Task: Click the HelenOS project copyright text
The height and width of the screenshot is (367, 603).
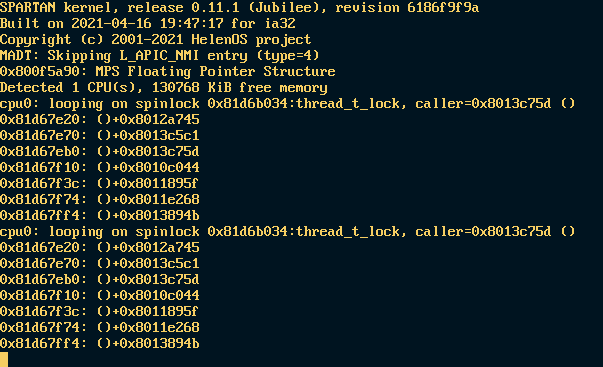Action: [251, 40]
